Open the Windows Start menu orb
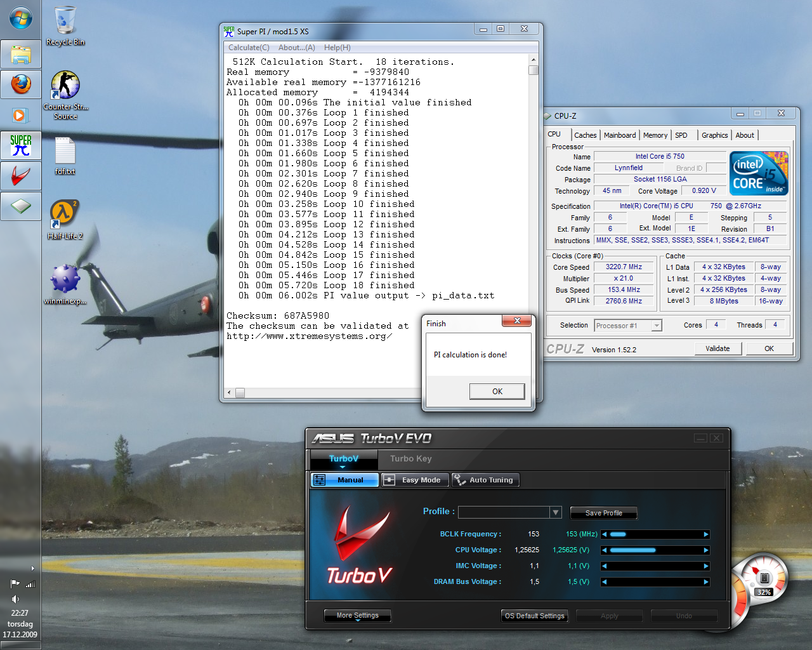This screenshot has height=650, width=812. [20, 18]
